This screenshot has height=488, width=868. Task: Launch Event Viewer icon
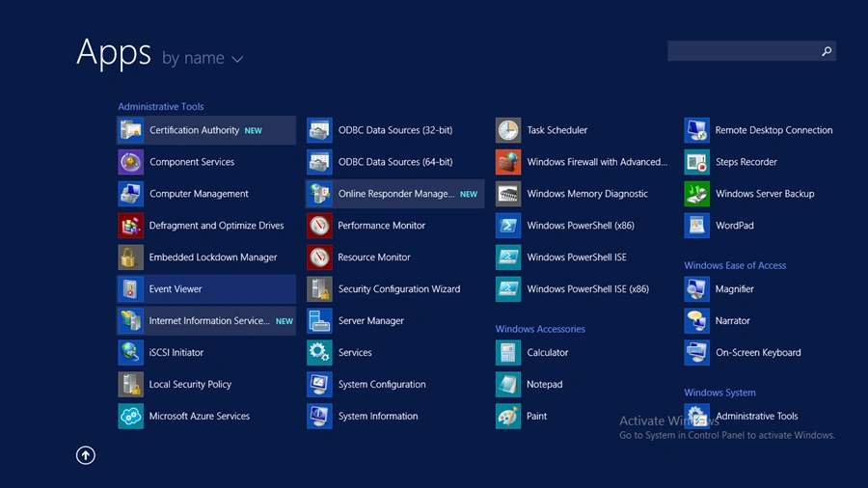130,288
